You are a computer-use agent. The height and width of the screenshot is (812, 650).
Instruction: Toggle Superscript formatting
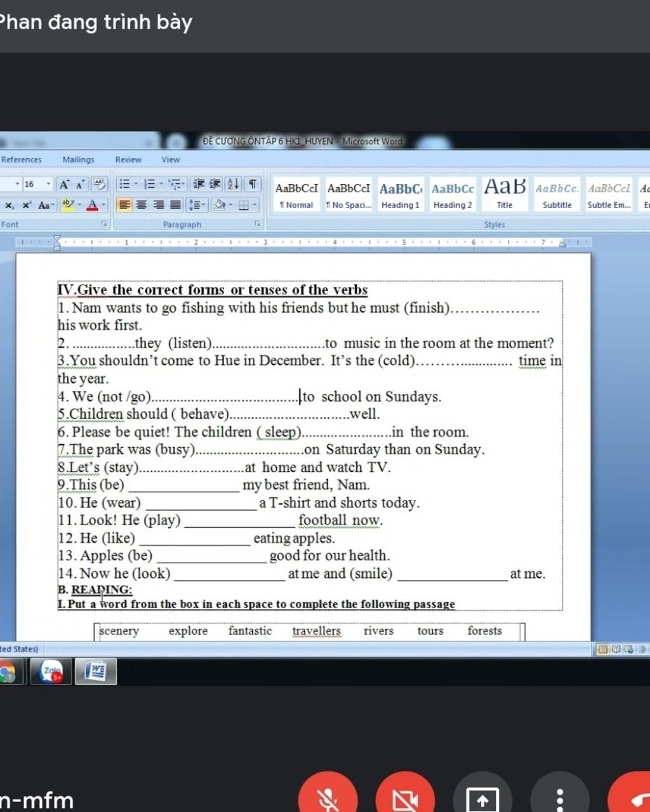[x=27, y=205]
